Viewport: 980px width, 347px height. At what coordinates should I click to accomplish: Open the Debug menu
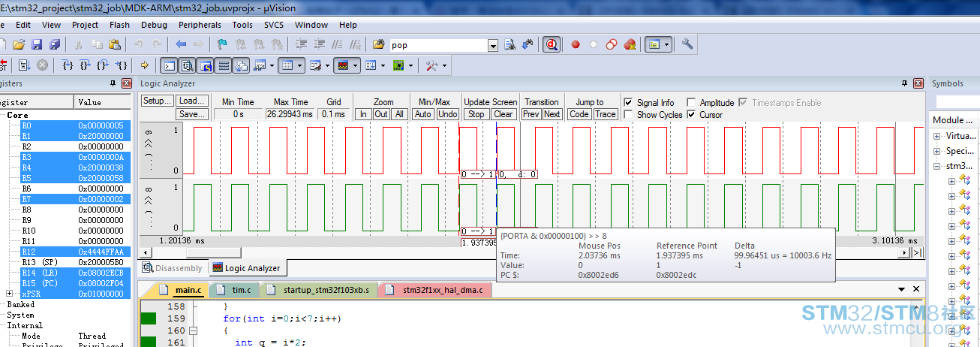point(154,25)
